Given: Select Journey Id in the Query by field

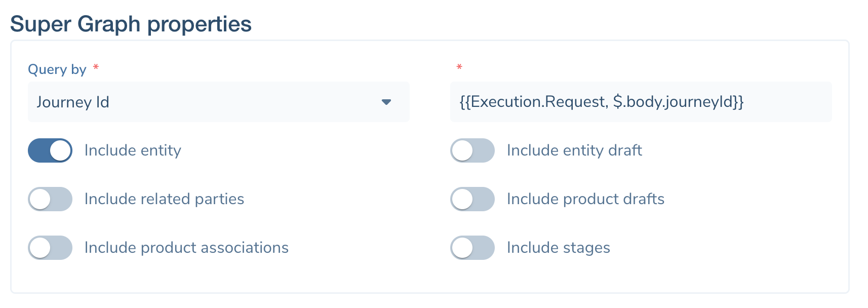Looking at the screenshot, I should pos(73,101).
